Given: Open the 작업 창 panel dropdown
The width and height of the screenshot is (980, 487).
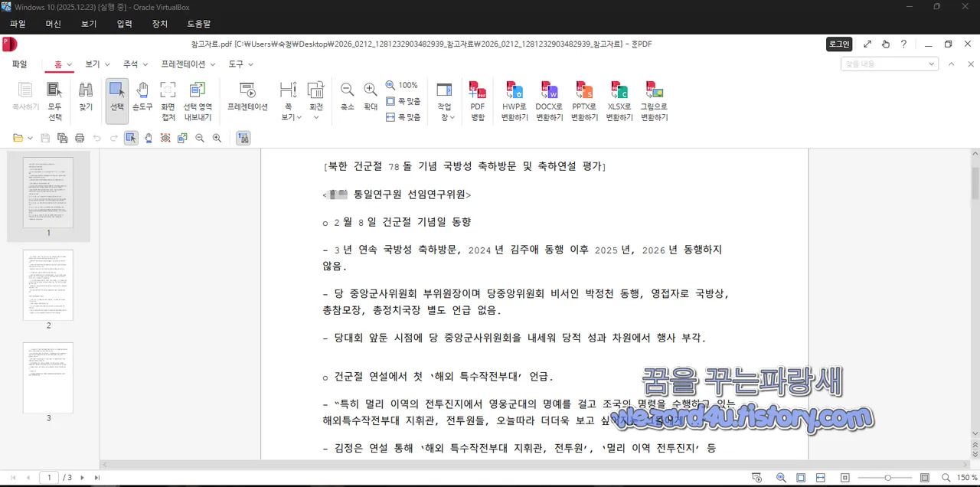Looking at the screenshot, I should (446, 100).
